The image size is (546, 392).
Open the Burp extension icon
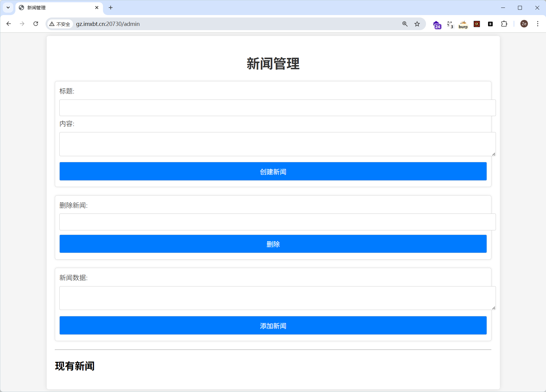(463, 24)
